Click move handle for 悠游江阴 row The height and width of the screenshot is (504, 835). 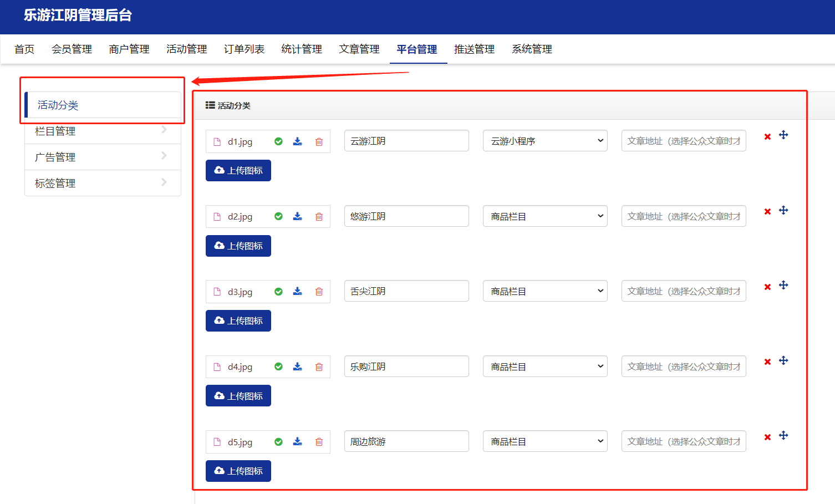tap(783, 211)
